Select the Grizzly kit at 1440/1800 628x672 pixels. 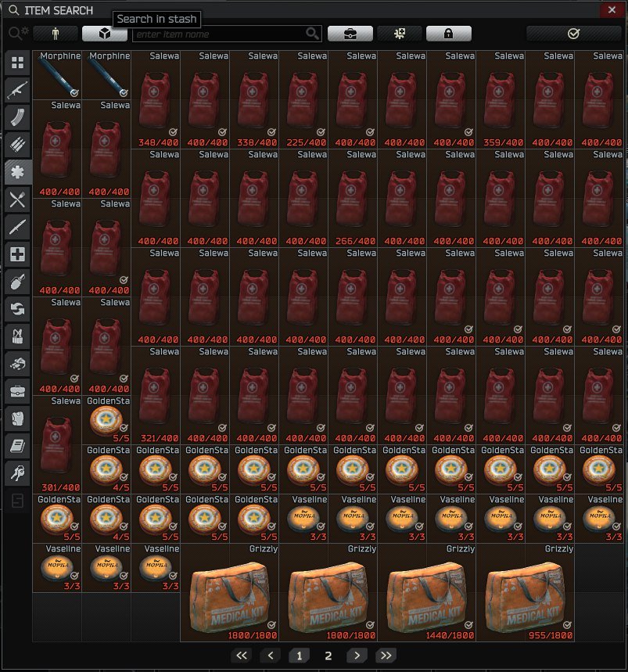[427, 593]
